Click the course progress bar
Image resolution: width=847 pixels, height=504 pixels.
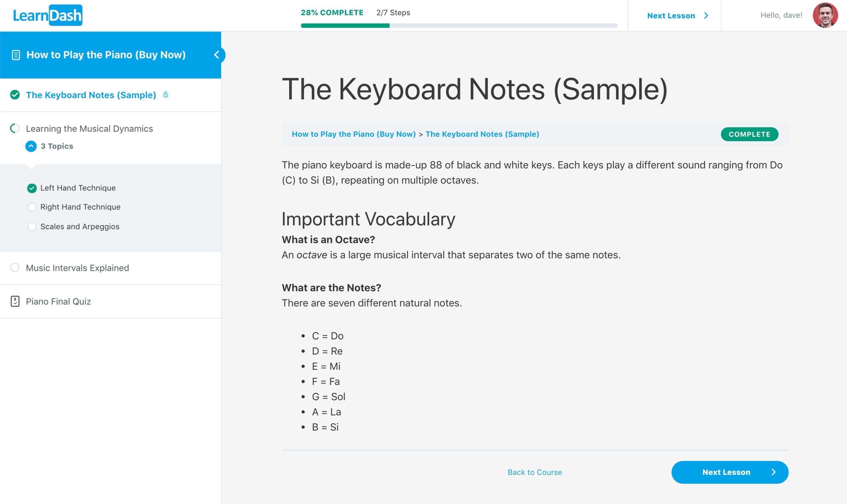pyautogui.click(x=459, y=26)
